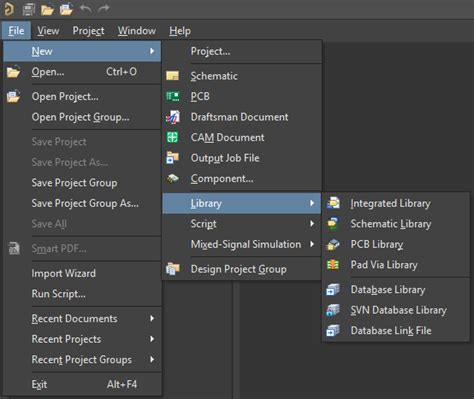Launch the Import Wizard
This screenshot has width=474, height=399.
click(x=82, y=273)
